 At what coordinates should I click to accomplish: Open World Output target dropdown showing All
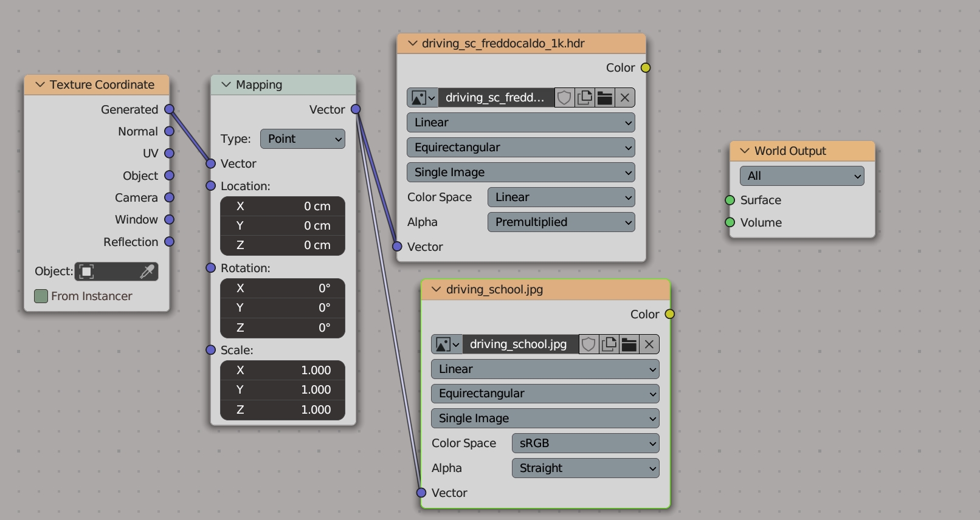[x=801, y=176]
